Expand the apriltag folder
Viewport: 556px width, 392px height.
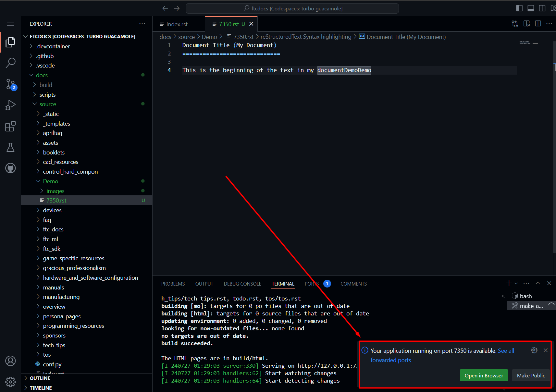click(x=52, y=133)
